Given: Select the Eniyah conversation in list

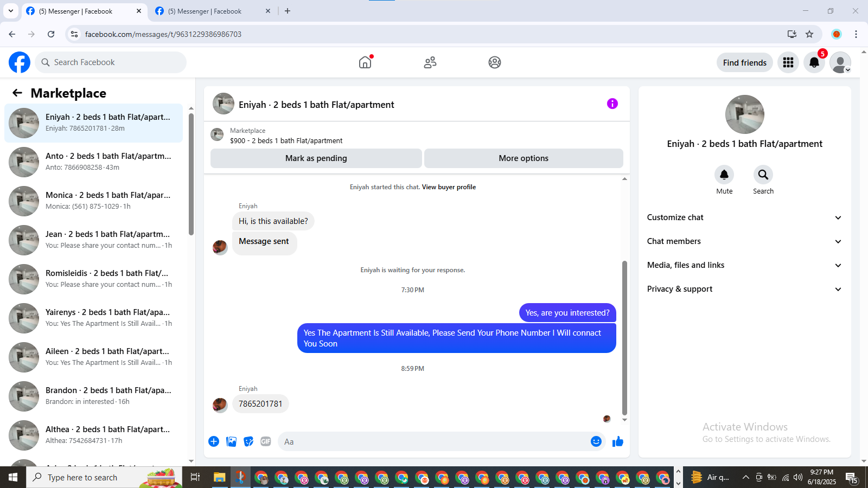Looking at the screenshot, I should (x=93, y=123).
